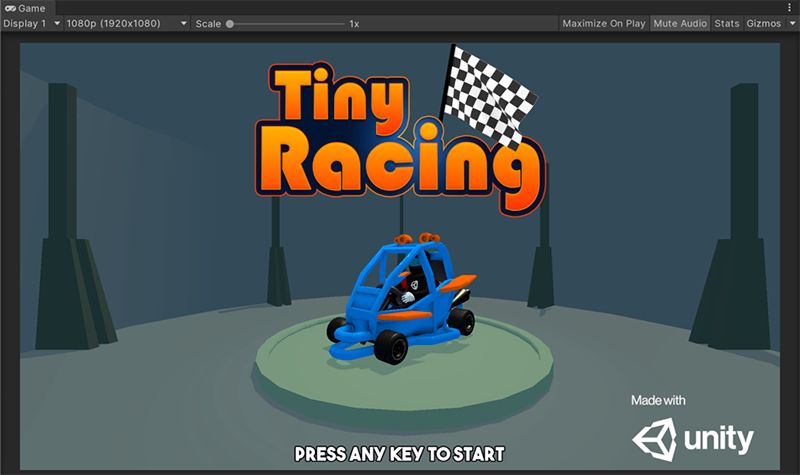Open the Gizmos dropdown arrow
Image resolution: width=800 pixels, height=475 pixels.
click(792, 23)
